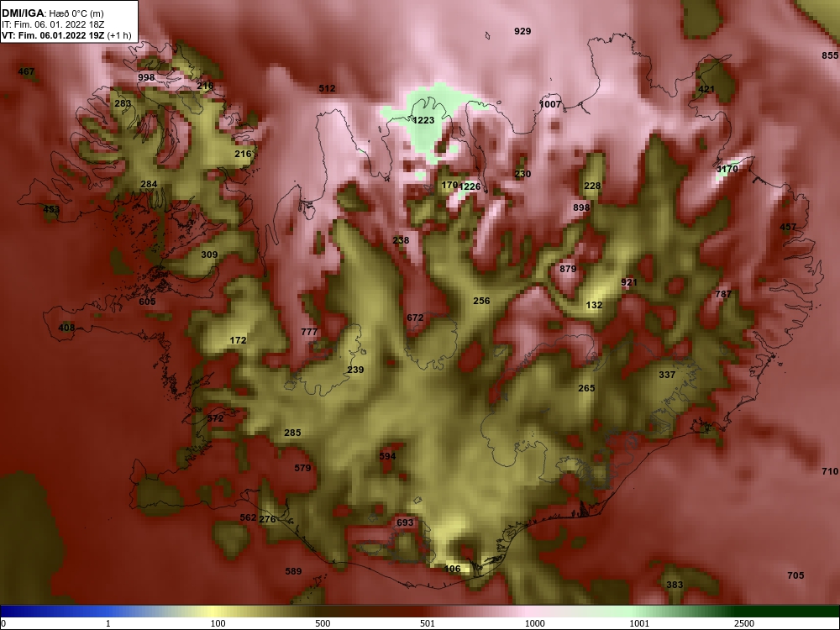Click the map value '228'

(592, 186)
